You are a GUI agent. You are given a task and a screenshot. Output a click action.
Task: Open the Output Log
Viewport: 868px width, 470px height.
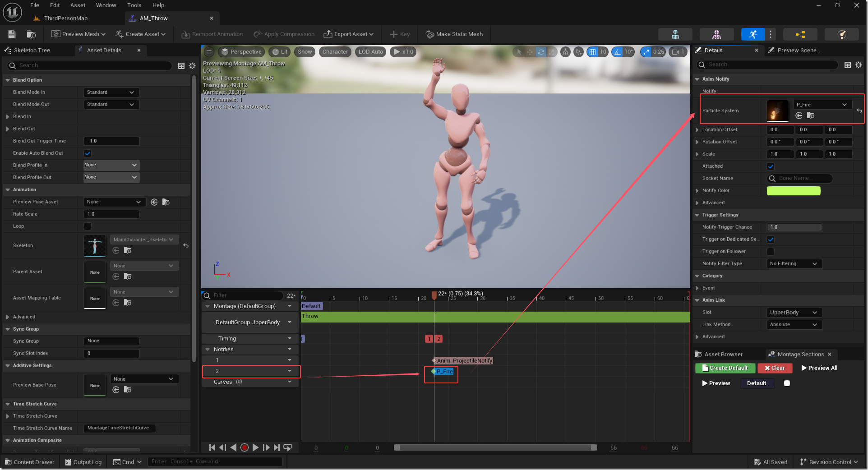(83, 462)
